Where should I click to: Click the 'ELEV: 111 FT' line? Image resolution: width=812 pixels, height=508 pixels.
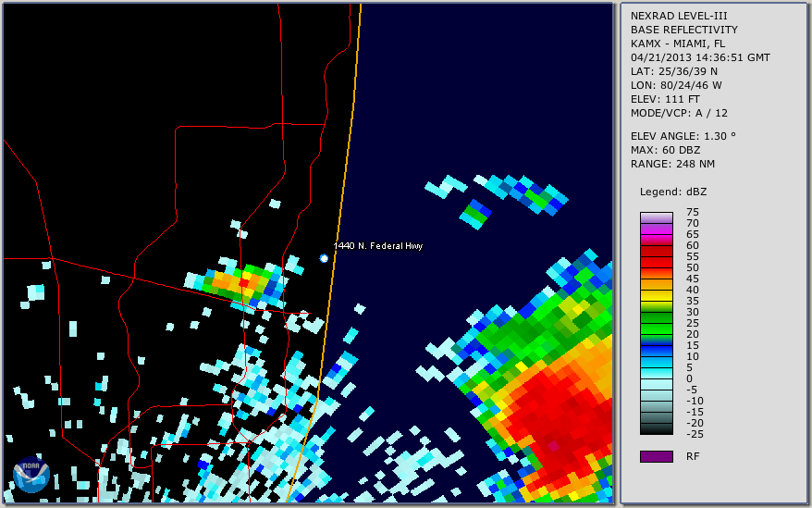666,99
